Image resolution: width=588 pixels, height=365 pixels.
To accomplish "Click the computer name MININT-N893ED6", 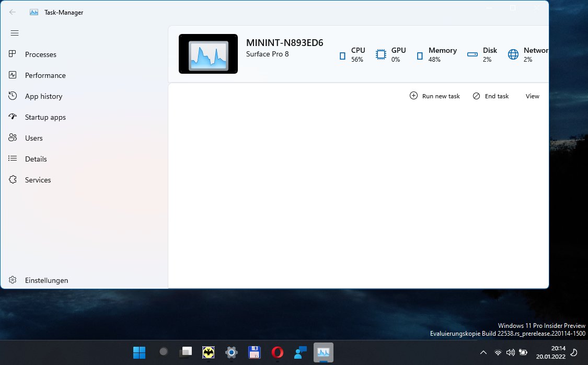I will [x=285, y=43].
